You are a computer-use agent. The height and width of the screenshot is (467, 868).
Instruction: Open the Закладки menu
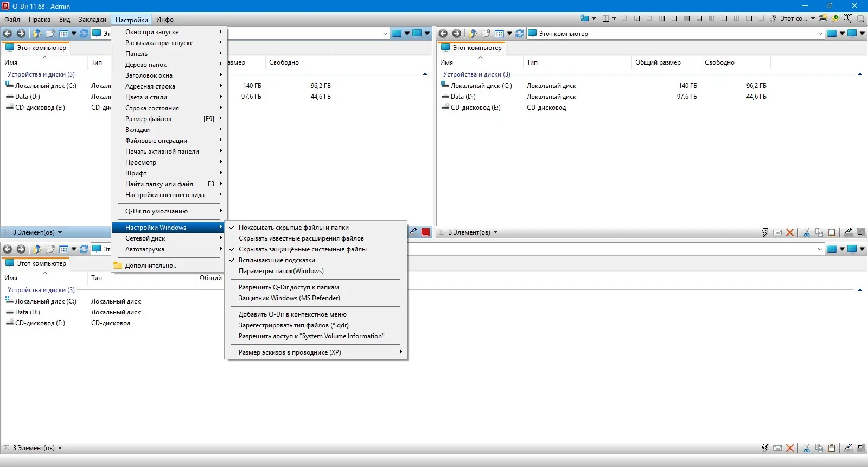92,20
